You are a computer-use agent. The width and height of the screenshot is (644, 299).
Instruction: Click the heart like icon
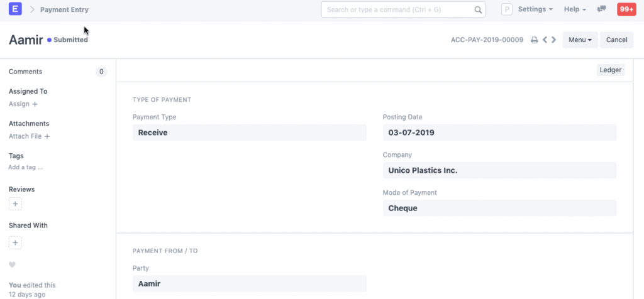(12, 265)
